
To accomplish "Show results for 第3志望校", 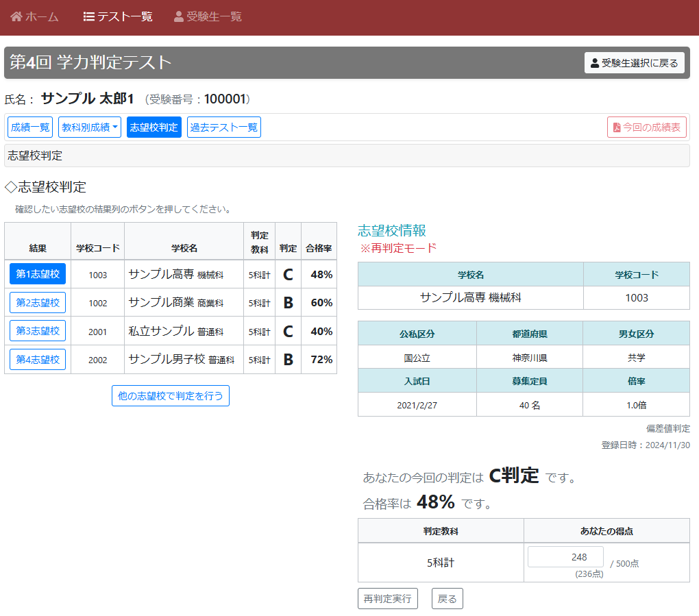I will point(38,331).
